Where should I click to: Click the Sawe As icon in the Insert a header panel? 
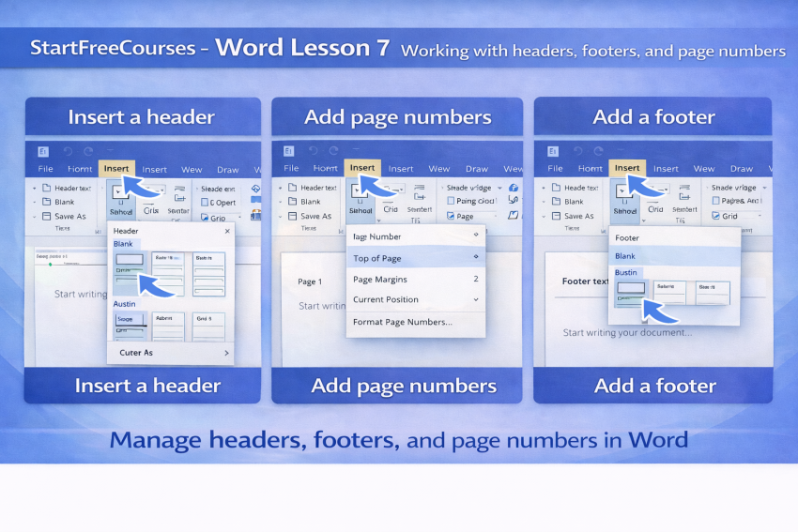point(46,216)
